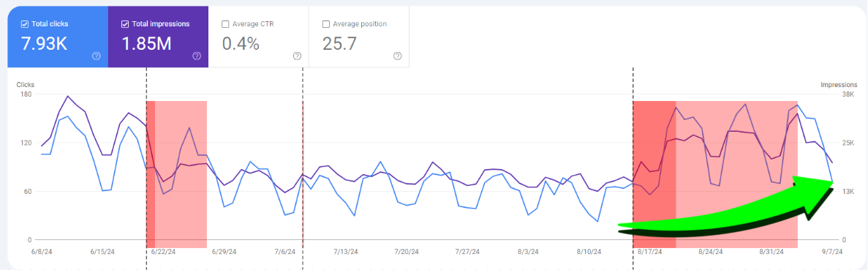This screenshot has width=868, height=273.
Task: Click the 38K impressions axis value
Action: [x=848, y=94]
